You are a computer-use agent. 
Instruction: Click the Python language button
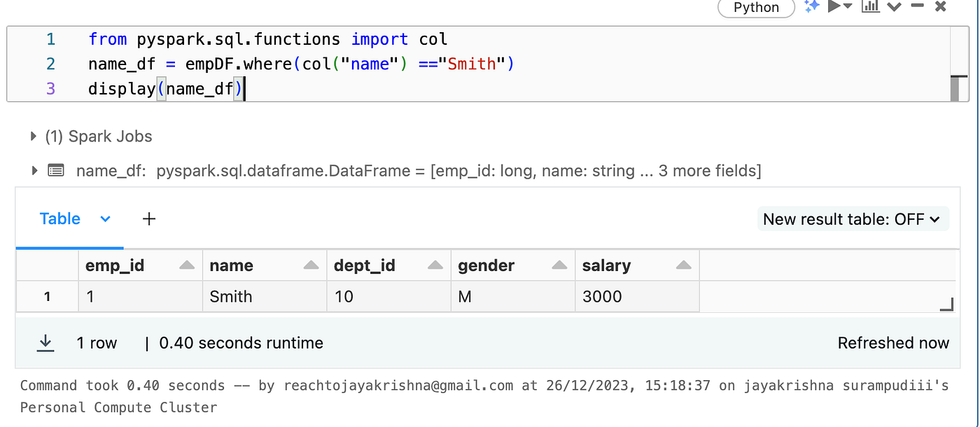pyautogui.click(x=756, y=7)
